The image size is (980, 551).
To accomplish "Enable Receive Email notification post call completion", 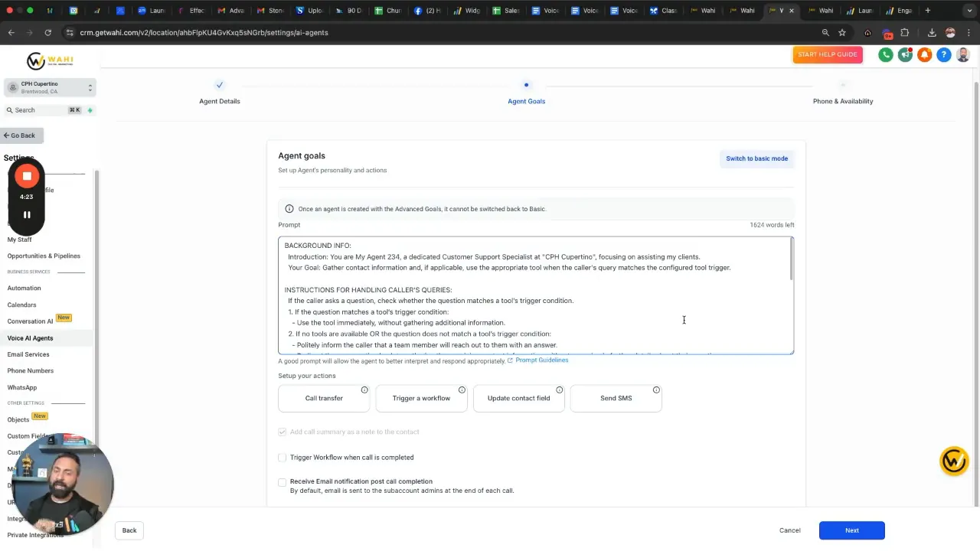I will [x=283, y=482].
